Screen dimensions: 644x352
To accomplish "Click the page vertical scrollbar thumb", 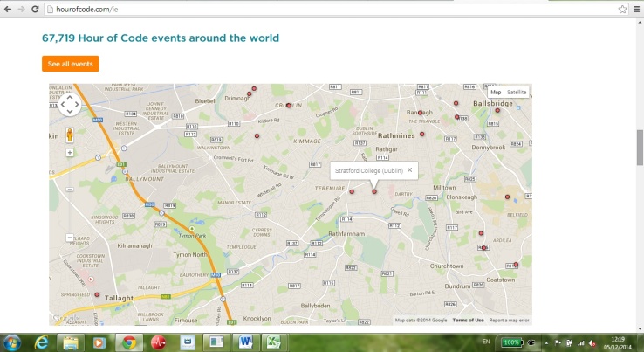I will (x=640, y=148).
